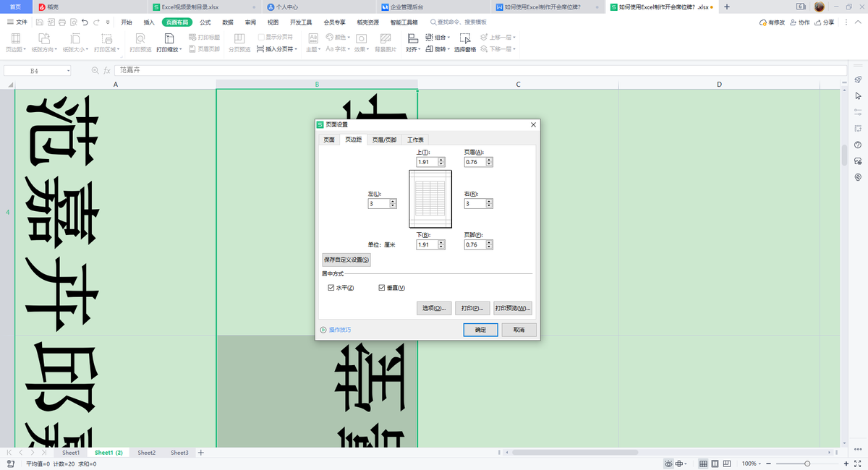Switch to the 工作表 tab in dialog
868x470 pixels.
pos(415,140)
